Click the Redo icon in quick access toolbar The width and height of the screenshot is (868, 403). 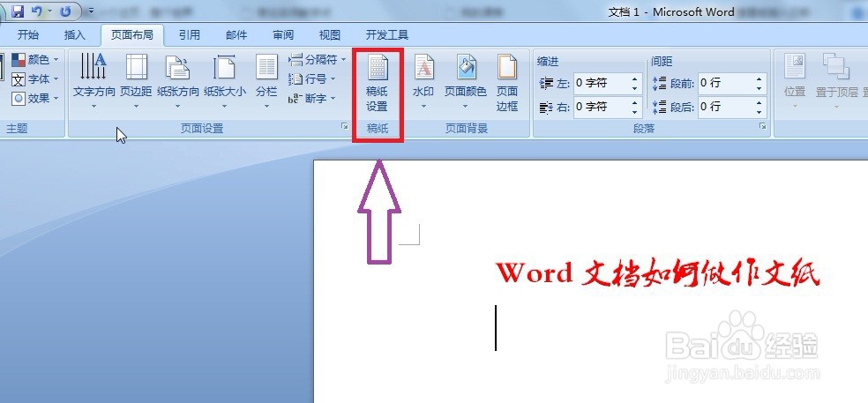pos(64,10)
